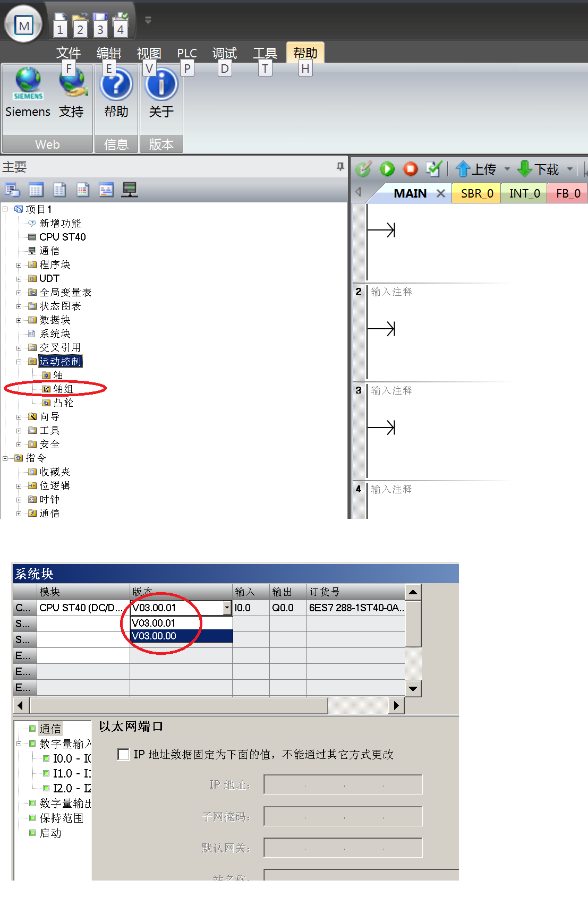Click the pin icon on main panel
588x897 pixels.
(340, 167)
